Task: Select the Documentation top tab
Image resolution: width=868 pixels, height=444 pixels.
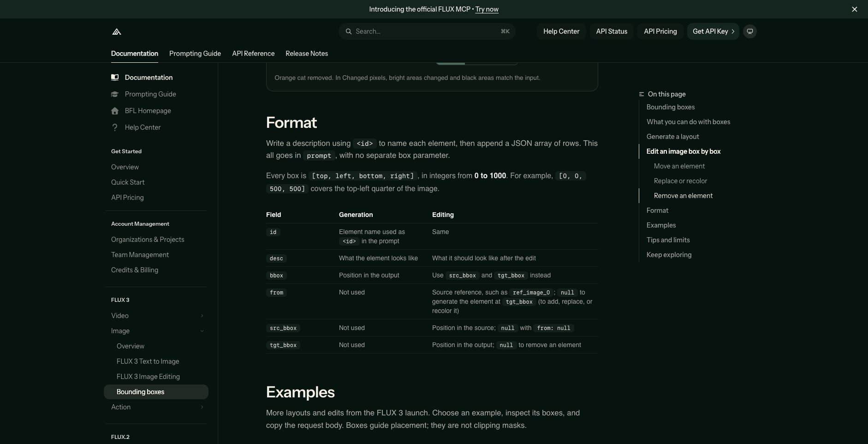Action: coord(135,54)
